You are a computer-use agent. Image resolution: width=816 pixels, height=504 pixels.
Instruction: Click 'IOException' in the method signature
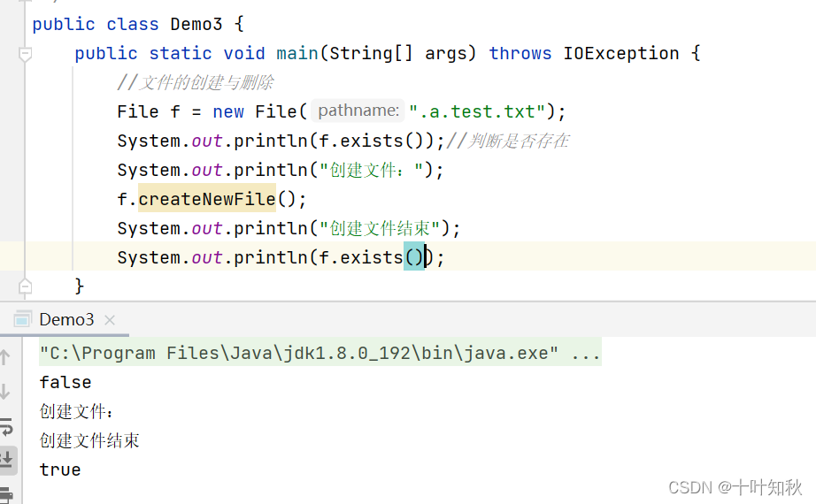coord(620,54)
